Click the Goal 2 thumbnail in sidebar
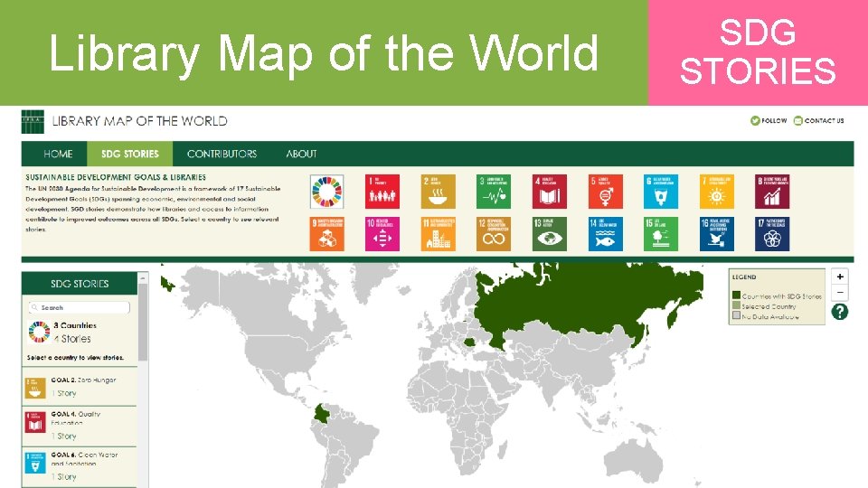The width and height of the screenshot is (868, 488). pos(35,388)
